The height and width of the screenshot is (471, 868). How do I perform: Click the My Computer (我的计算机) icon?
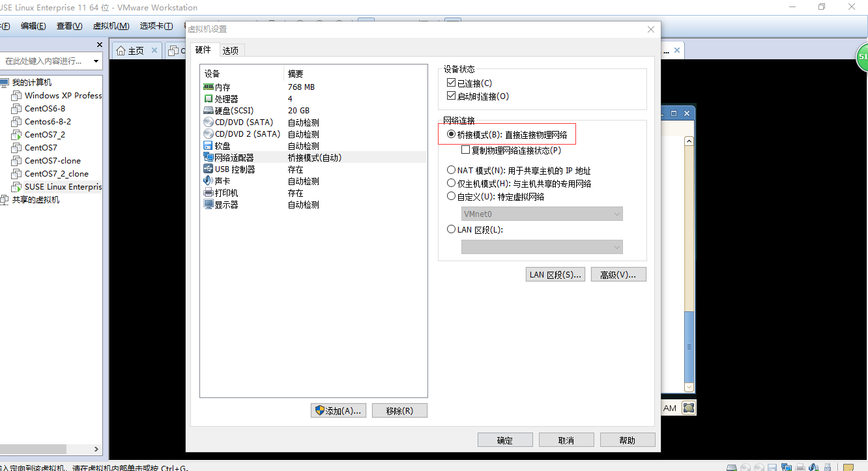click(x=5, y=82)
